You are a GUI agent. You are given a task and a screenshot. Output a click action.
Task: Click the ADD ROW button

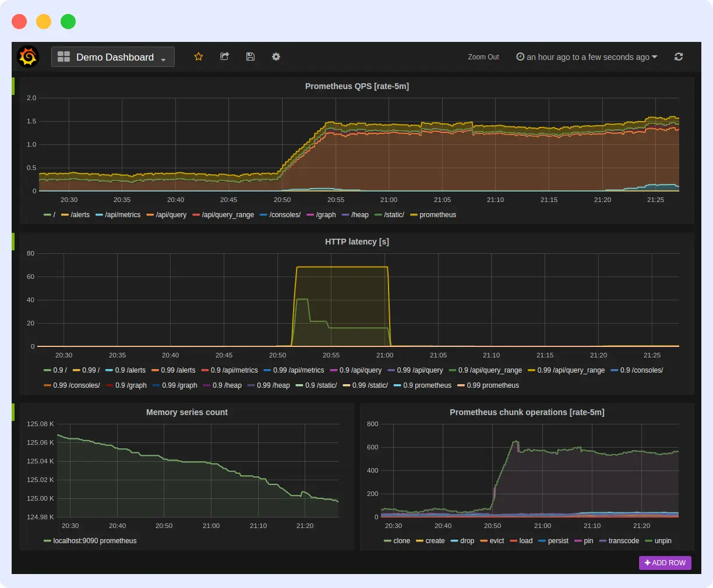[665, 563]
